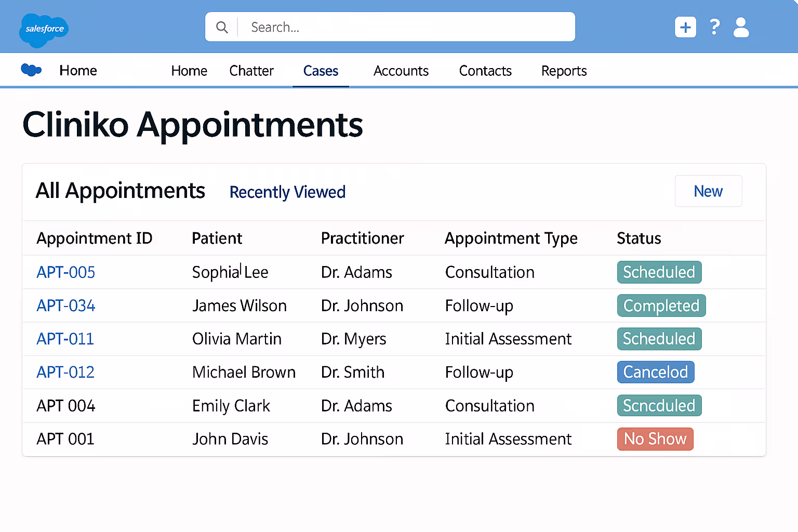The image size is (798, 532).
Task: Switch to the Home navigation tab
Action: 189,71
